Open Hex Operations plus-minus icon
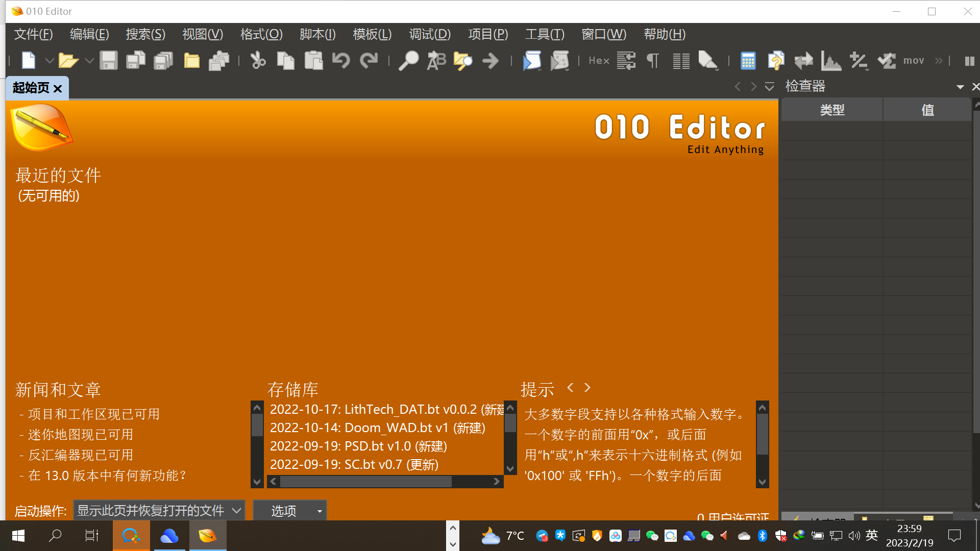The width and height of the screenshot is (980, 551). pos(859,61)
